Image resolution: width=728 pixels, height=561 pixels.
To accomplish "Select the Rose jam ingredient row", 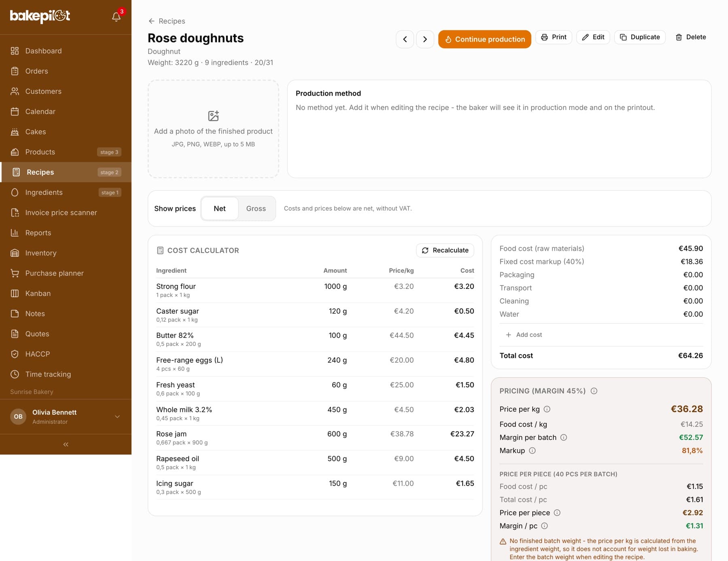I will (315, 438).
